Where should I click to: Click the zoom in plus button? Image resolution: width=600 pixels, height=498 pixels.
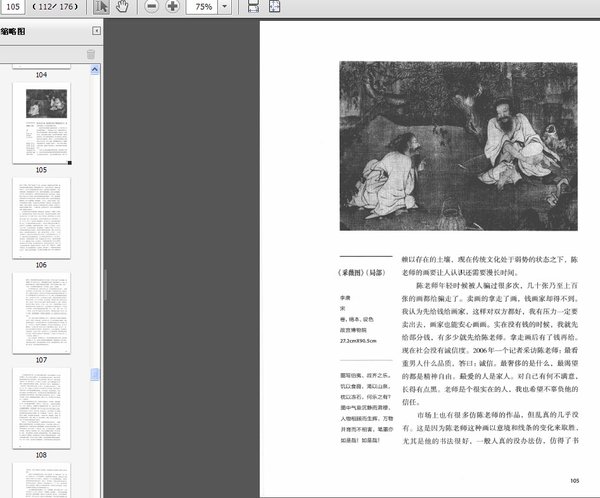coord(172,8)
